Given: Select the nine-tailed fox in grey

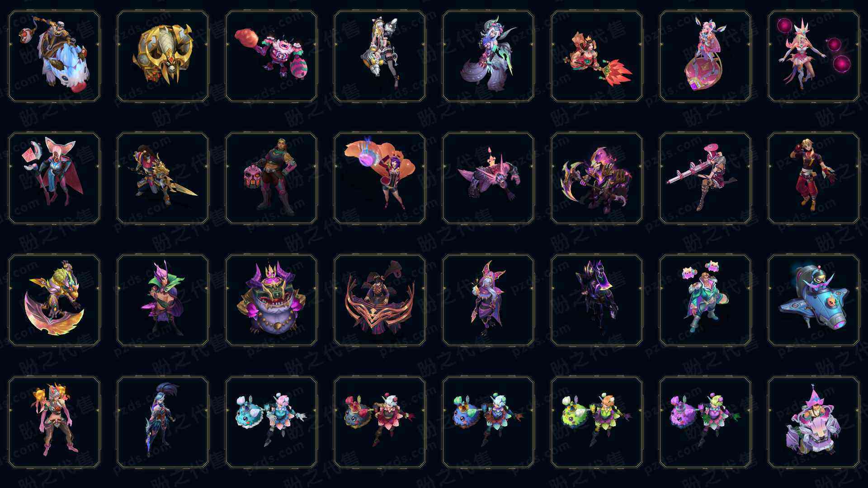Looking at the screenshot, I should point(488,56).
